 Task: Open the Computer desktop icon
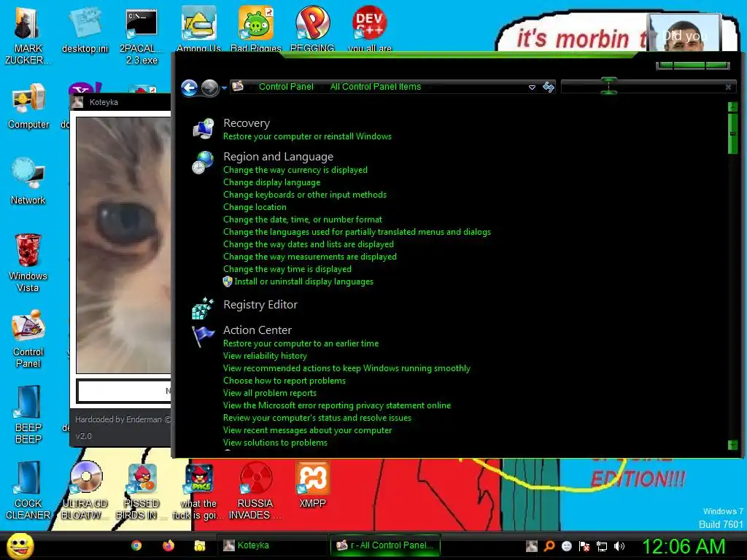(x=28, y=106)
